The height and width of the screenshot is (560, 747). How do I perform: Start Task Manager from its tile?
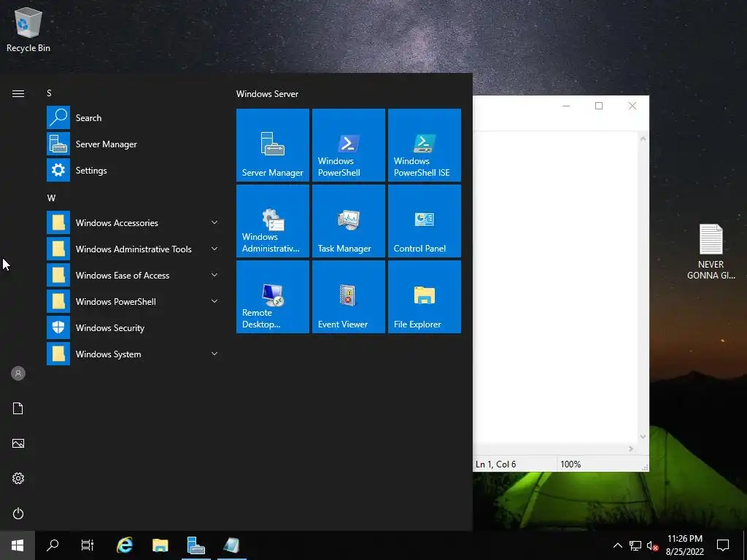348,220
